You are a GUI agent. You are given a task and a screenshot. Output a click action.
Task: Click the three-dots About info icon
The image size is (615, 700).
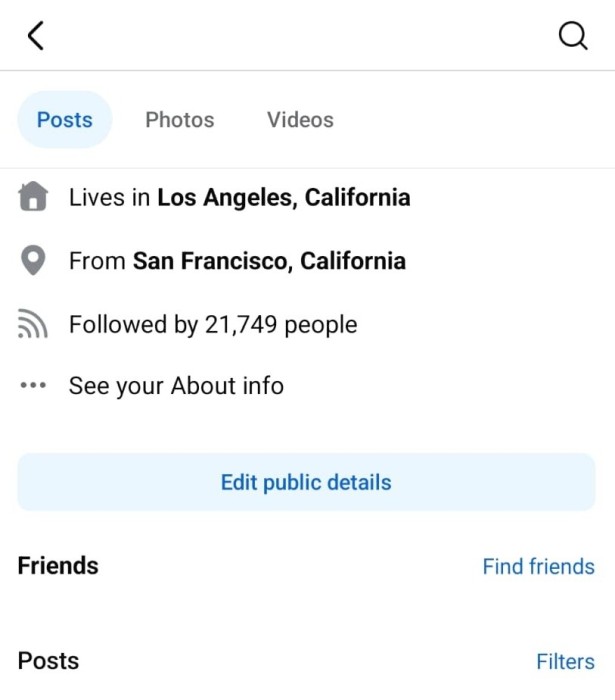(x=33, y=385)
